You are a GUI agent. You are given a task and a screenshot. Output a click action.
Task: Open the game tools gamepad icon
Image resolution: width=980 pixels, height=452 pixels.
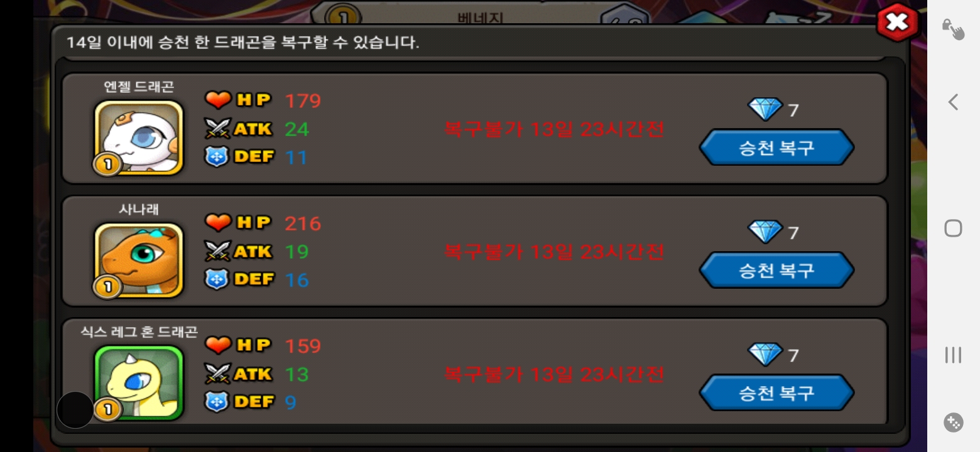pos(953,422)
